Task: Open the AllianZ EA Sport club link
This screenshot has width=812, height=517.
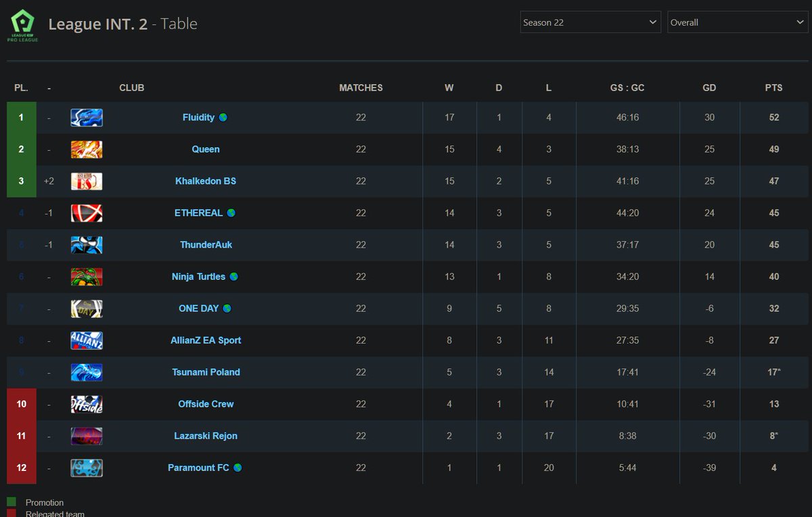Action: tap(206, 340)
